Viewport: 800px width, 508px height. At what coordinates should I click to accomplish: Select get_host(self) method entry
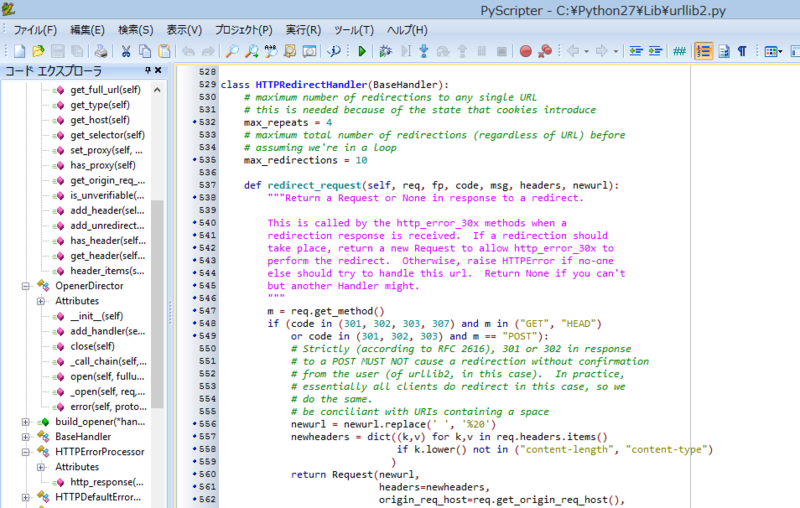[100, 120]
